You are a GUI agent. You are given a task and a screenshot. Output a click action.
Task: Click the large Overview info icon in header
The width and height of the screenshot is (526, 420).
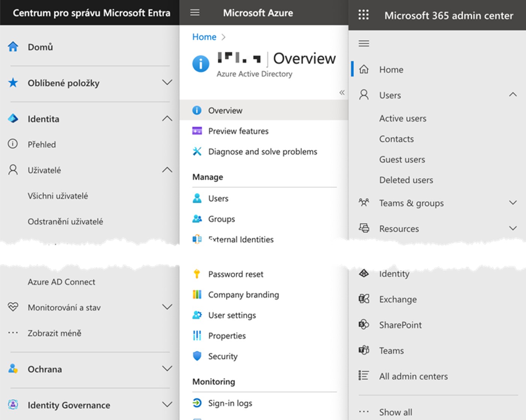pos(201,64)
